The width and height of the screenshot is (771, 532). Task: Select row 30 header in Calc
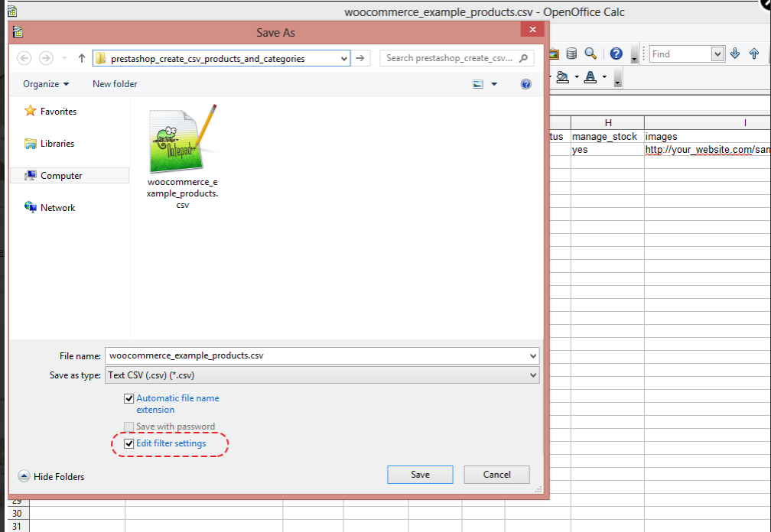17,514
